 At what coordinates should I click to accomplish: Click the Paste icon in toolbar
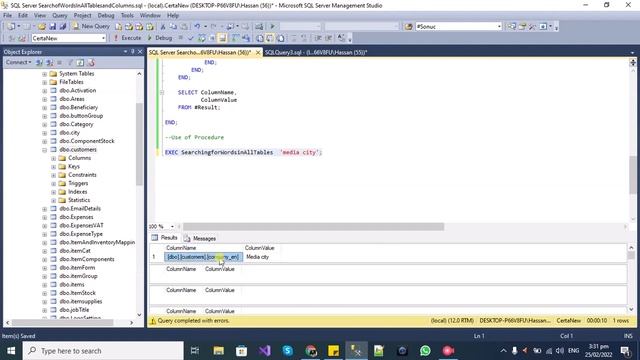point(184,27)
